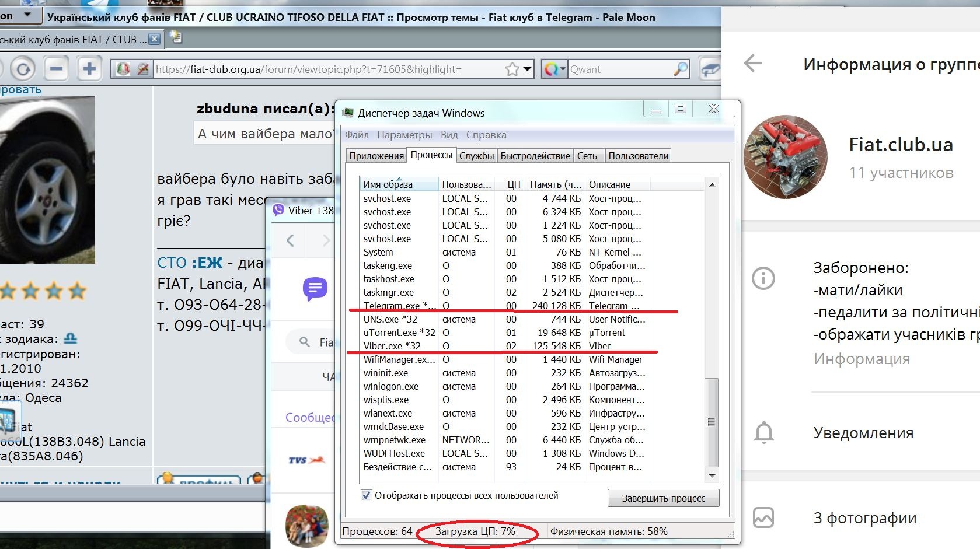Open the Параметры menu in Task Manager
This screenshot has width=980, height=549.
coord(404,135)
